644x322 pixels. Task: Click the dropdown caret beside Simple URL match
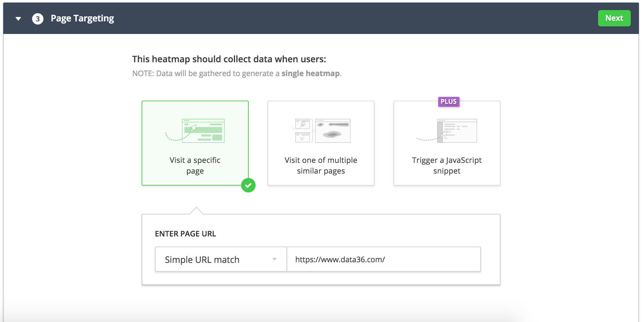(x=274, y=259)
